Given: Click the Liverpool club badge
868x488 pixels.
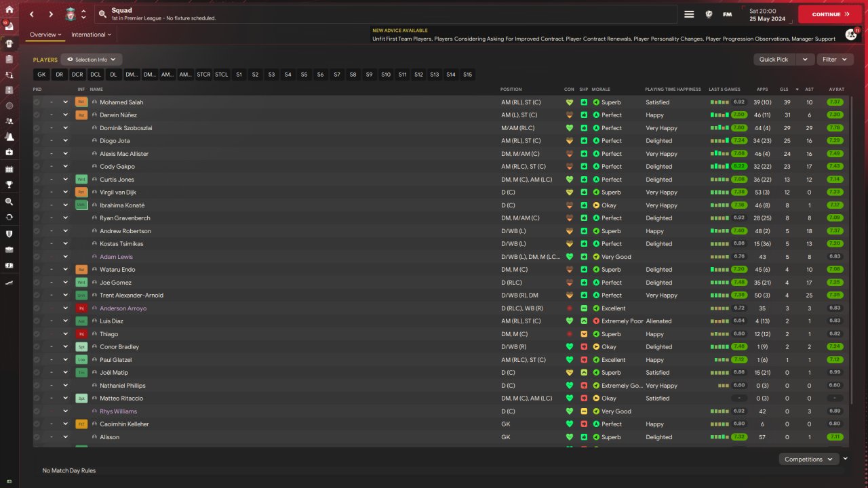Looking at the screenshot, I should click(71, 14).
